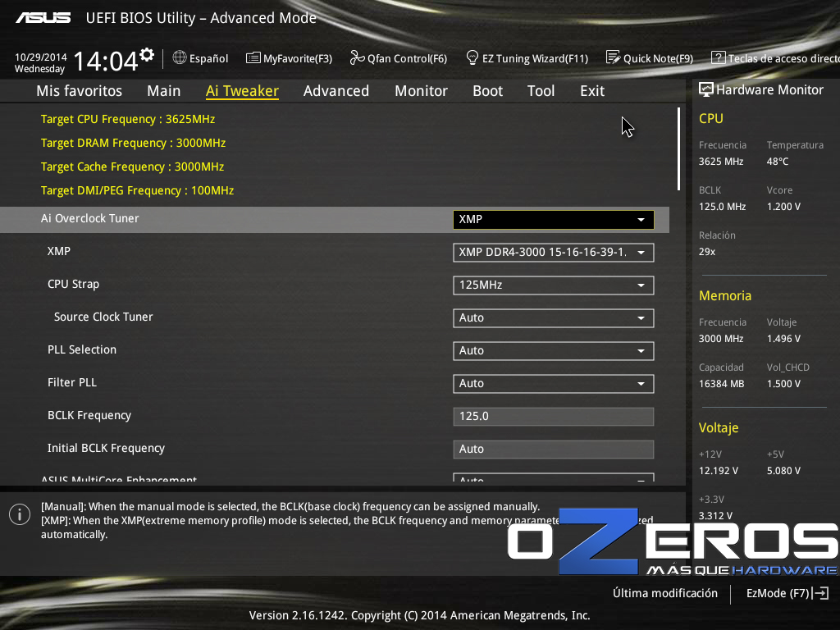840x630 pixels.
Task: Click the Qfan Control fan icon
Action: [x=357, y=57]
